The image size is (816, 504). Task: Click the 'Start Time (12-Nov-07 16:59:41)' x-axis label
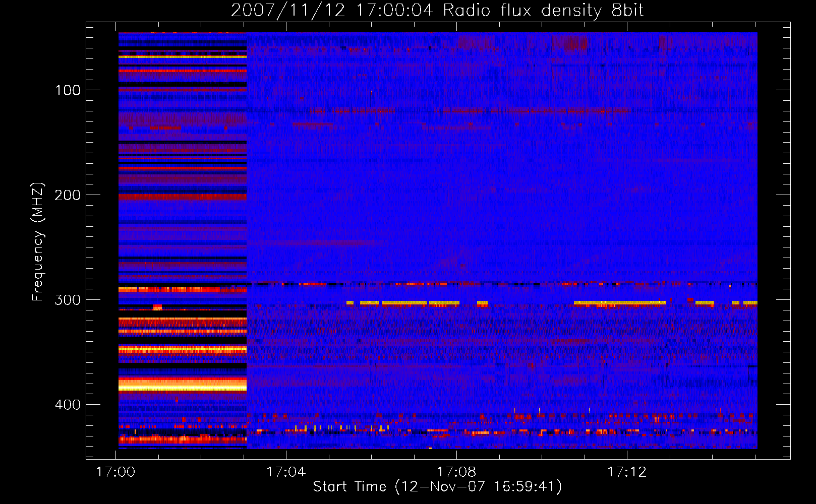pyautogui.click(x=437, y=487)
